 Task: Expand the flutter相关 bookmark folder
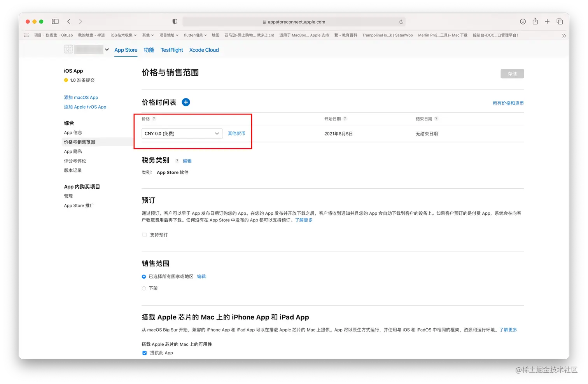195,35
